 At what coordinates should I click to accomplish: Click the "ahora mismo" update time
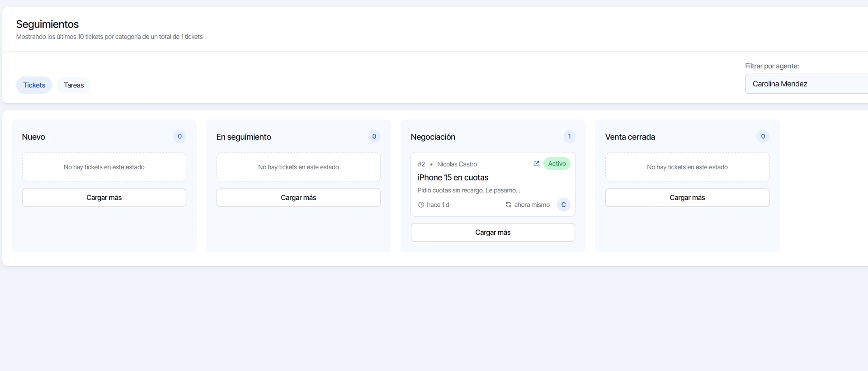point(532,205)
